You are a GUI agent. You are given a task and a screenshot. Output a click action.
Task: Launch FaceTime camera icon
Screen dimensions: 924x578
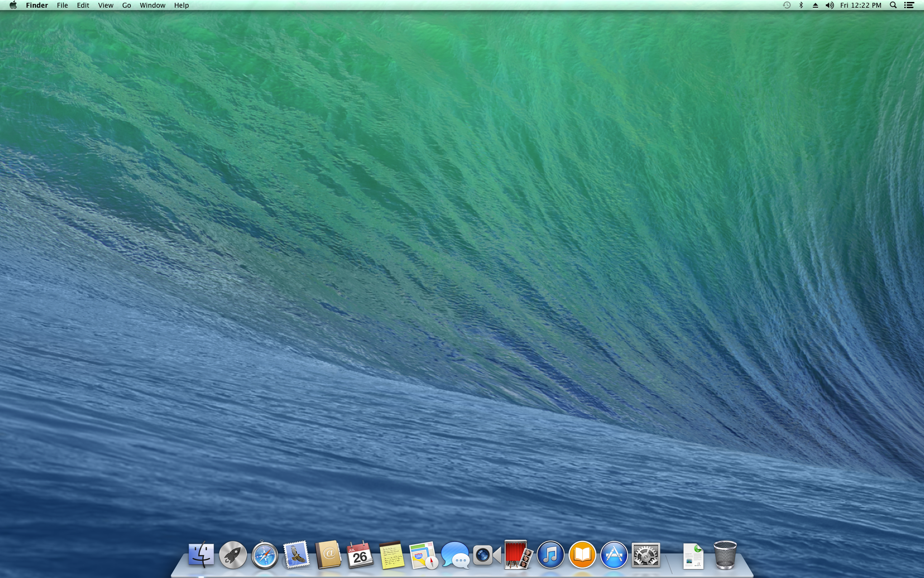[x=487, y=555]
